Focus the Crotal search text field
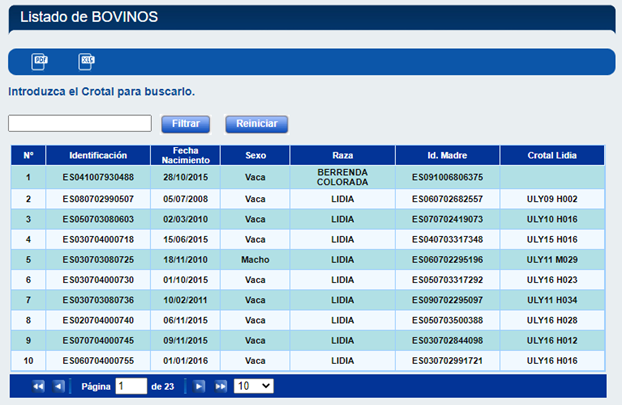 click(79, 123)
